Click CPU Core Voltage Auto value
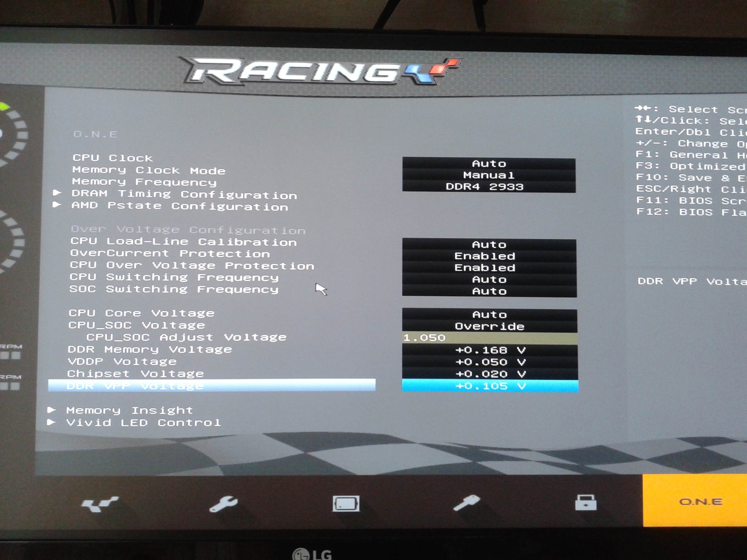The height and width of the screenshot is (560, 747). [489, 315]
